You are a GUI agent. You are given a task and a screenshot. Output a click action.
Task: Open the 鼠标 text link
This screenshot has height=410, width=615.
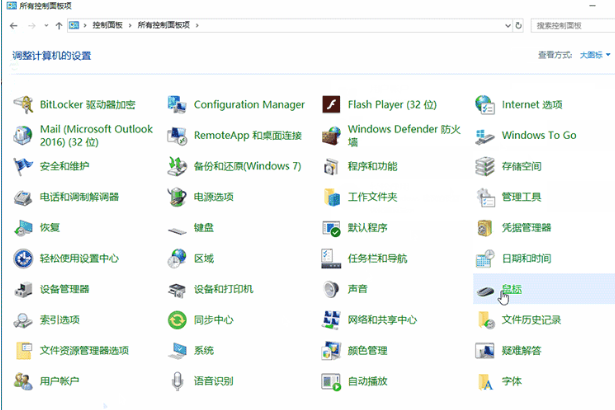[x=512, y=289]
